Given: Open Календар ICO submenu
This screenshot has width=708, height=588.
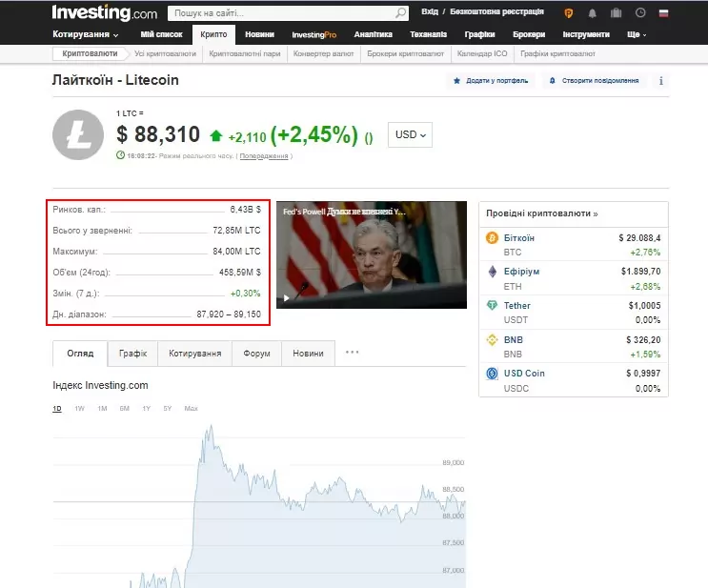Looking at the screenshot, I should (482, 53).
